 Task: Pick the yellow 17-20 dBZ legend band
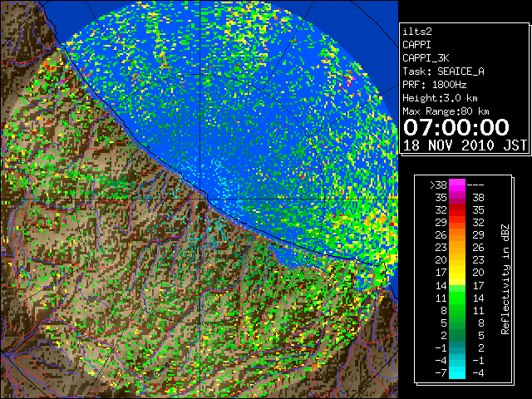[x=457, y=273]
